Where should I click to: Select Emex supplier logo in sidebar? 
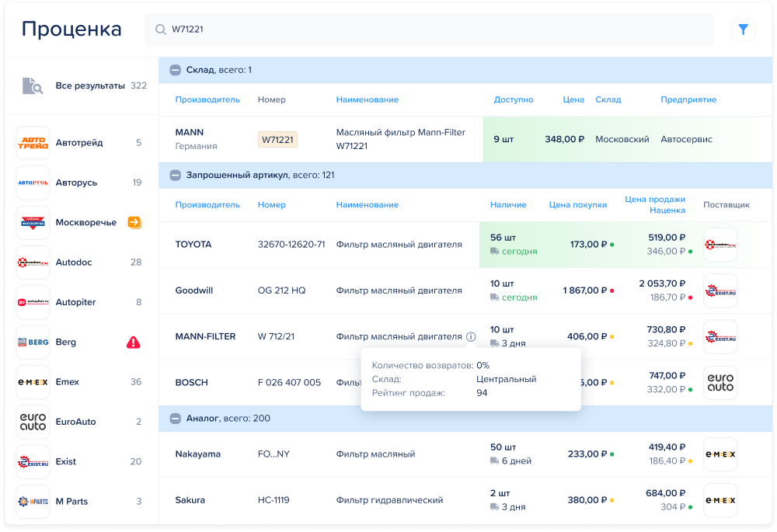[x=33, y=382]
